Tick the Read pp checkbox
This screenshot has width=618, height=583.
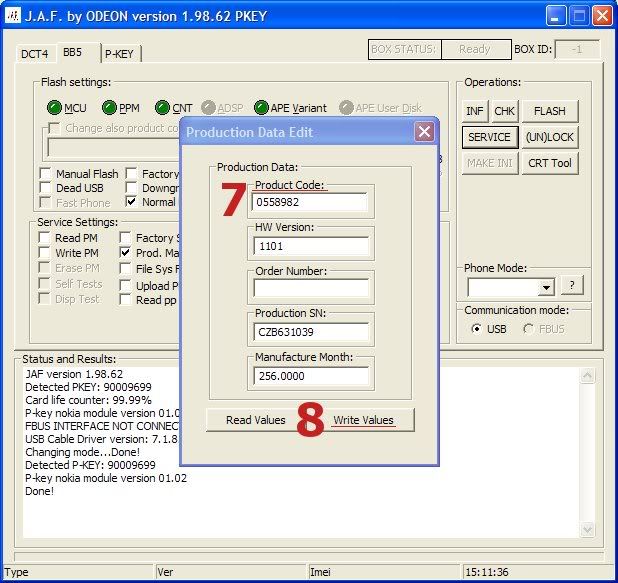click(125, 300)
